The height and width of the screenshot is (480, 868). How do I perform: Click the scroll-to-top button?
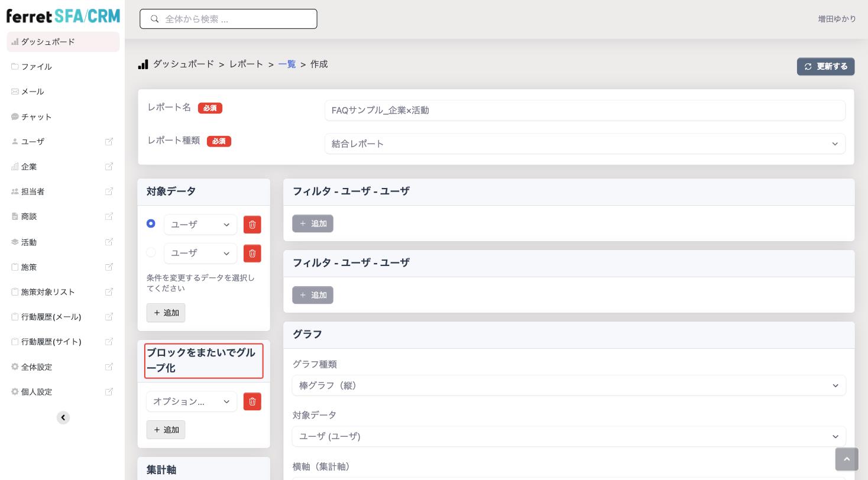[x=847, y=459]
